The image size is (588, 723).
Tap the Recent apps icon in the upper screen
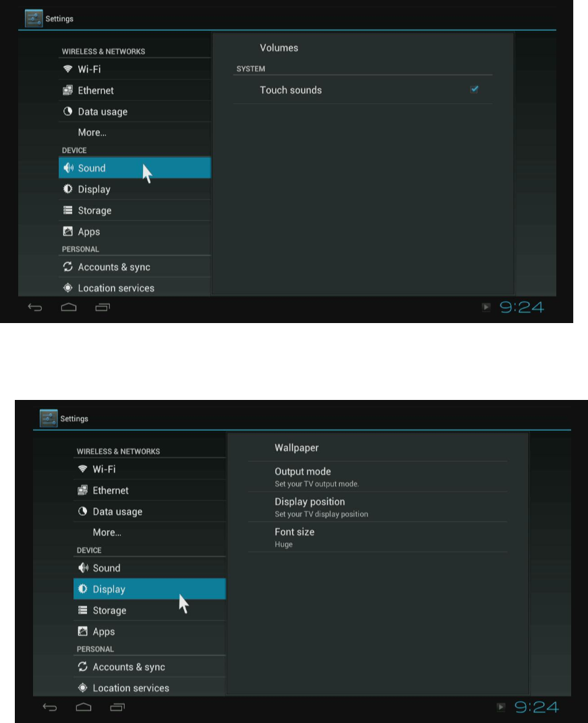(x=102, y=307)
